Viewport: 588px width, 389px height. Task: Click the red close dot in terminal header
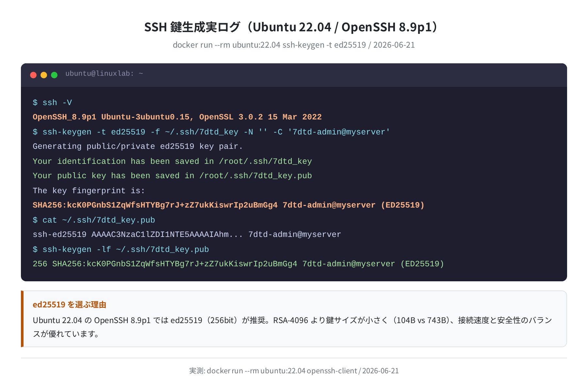click(33, 75)
